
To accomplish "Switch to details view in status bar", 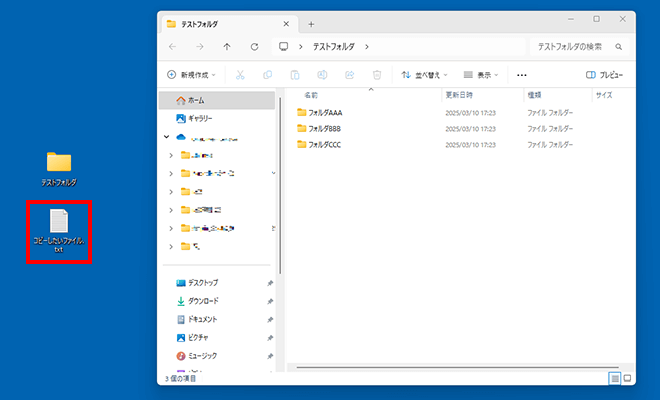I will [615, 378].
